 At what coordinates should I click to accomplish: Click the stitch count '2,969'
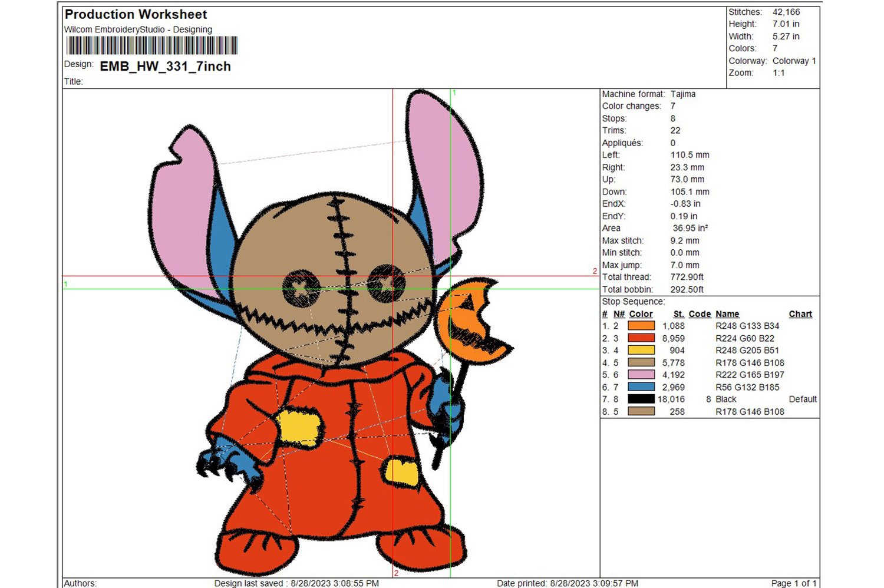click(x=674, y=387)
